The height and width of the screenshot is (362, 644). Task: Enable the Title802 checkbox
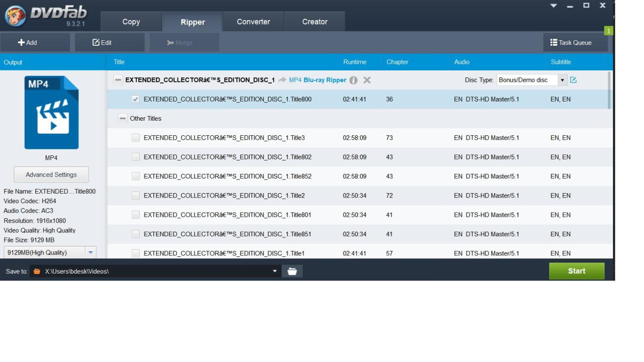point(135,157)
